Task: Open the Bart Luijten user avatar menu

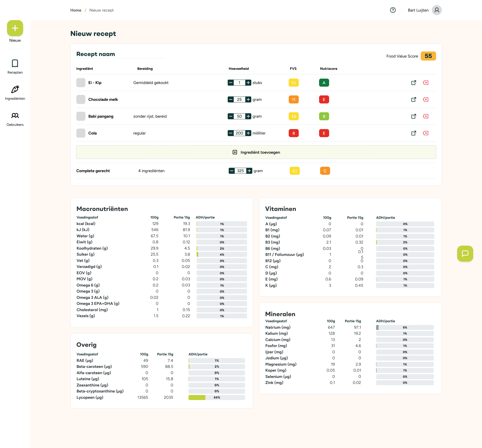Action: [437, 10]
